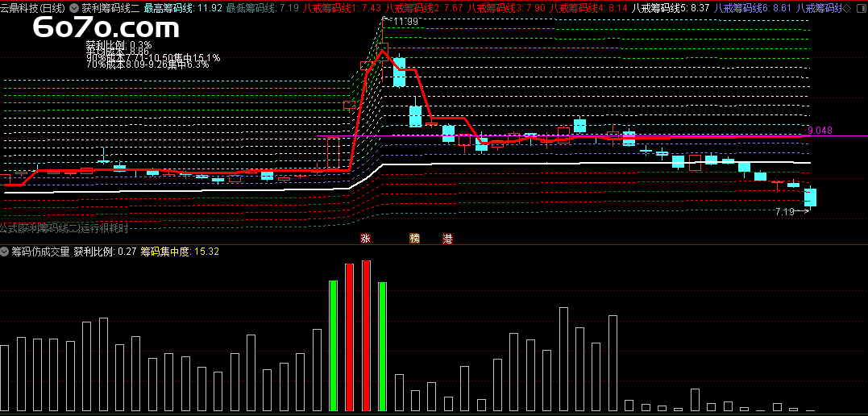Click 八戒筹码线3: 7.90 label
The image size is (868, 416).
pyautogui.click(x=506, y=8)
